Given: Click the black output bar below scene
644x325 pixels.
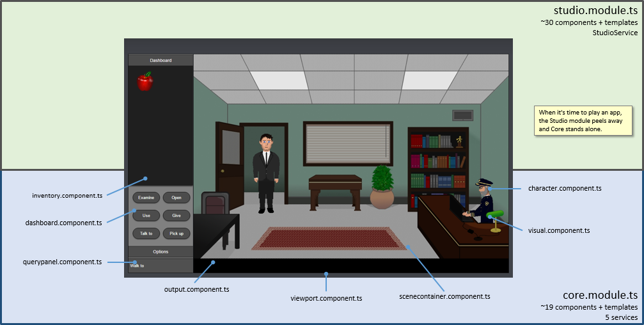Looking at the screenshot, I should tap(350, 266).
